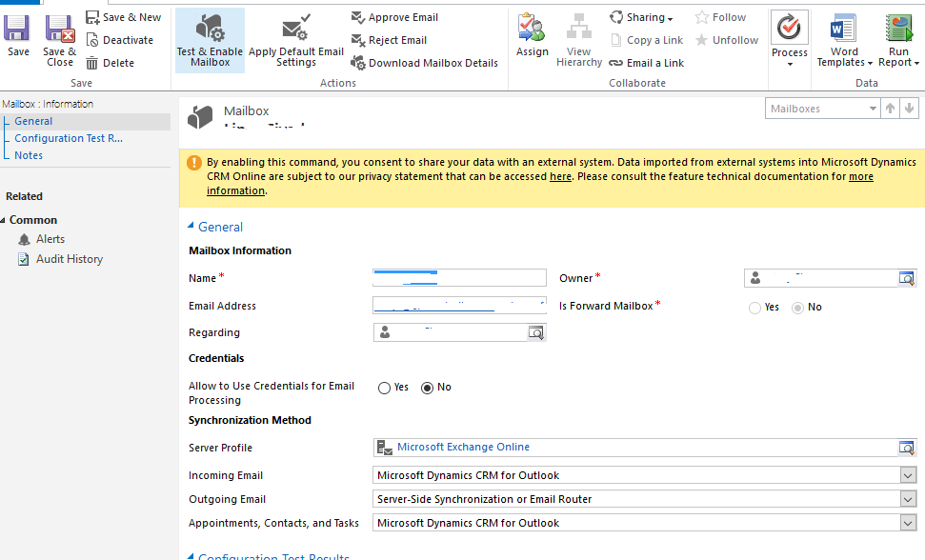Image resolution: width=925 pixels, height=560 pixels.
Task: Deactivate this mailbox record
Action: click(x=120, y=40)
